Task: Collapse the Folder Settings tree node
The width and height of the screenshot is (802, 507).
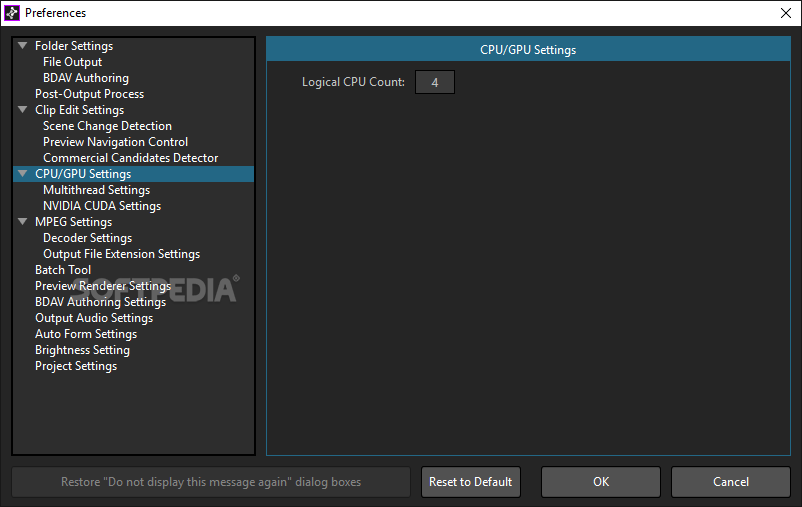Action: coord(23,46)
